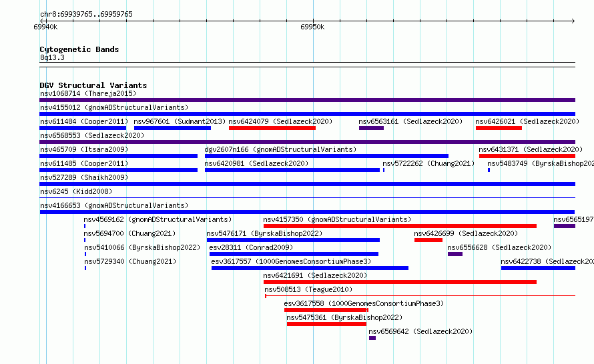Click the nsv1068714 (Thareja2015) variant label
Image resolution: width=594 pixels, height=364 pixels.
pyautogui.click(x=88, y=93)
